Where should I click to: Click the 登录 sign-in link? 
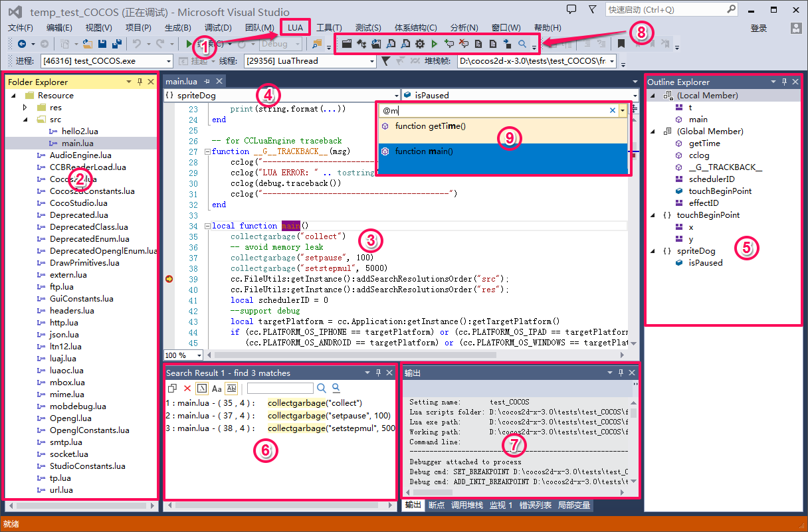pos(758,28)
